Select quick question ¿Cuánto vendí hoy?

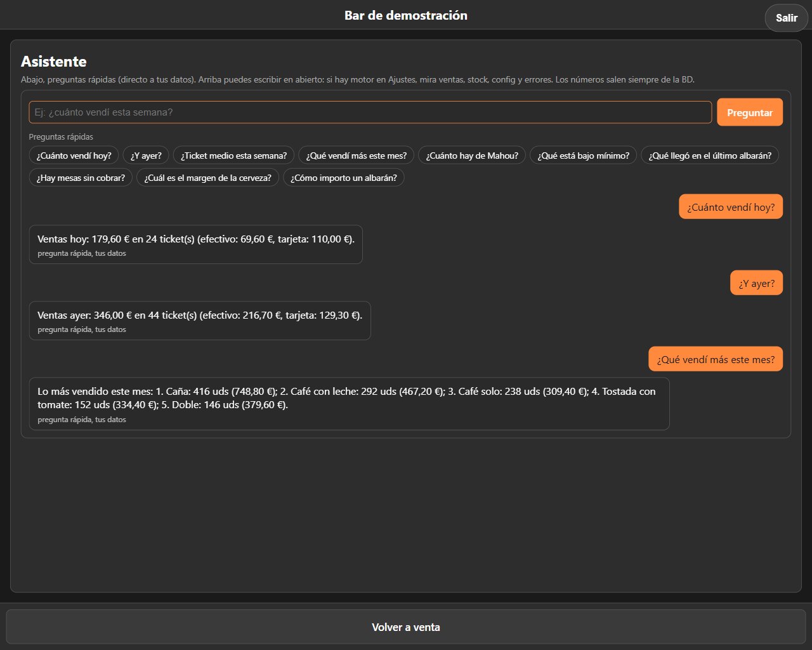pyautogui.click(x=74, y=156)
